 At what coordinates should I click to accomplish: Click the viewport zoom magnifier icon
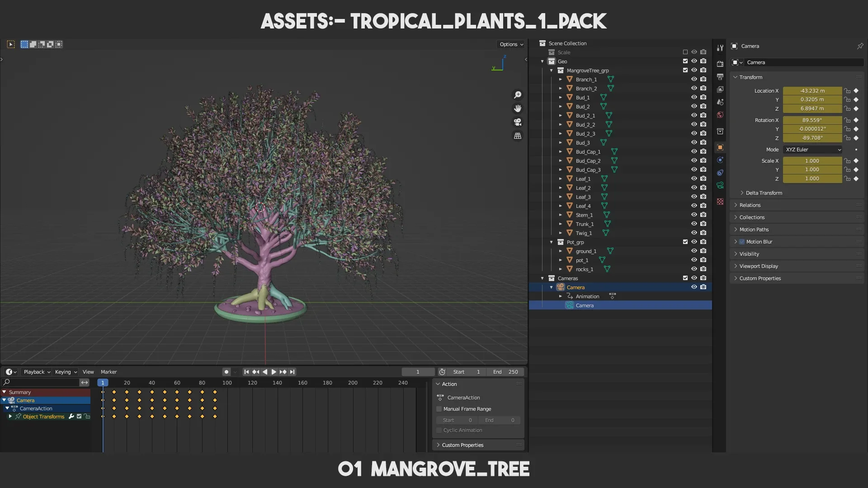click(x=518, y=95)
